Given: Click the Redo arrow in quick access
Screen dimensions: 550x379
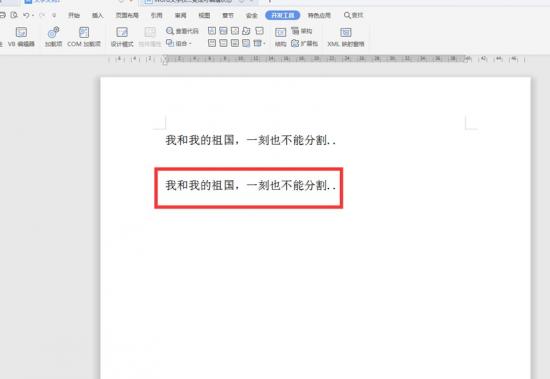Looking at the screenshot, I should 42,15.
